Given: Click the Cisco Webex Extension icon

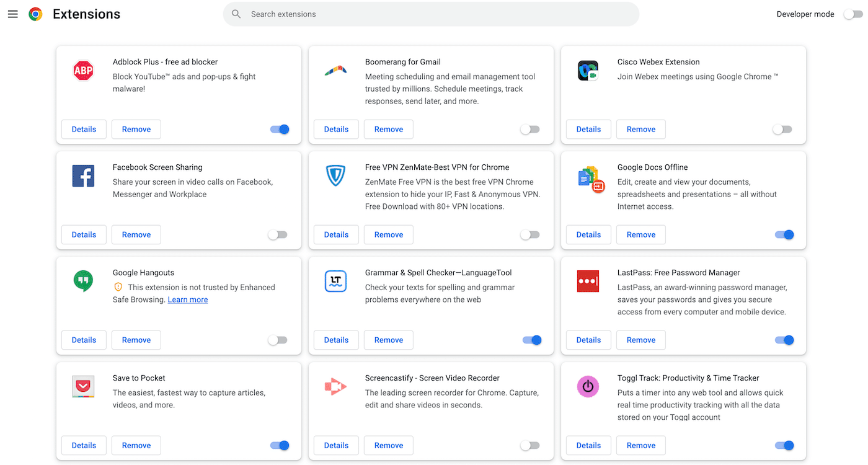Looking at the screenshot, I should pyautogui.click(x=588, y=70).
